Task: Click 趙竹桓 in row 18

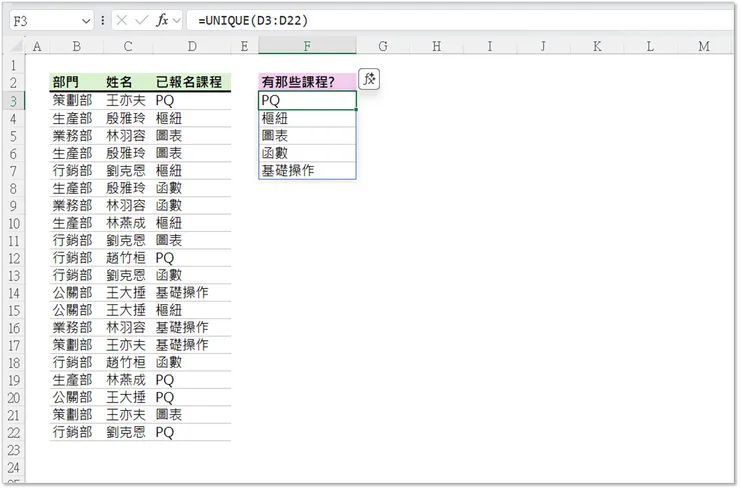Action: pyautogui.click(x=126, y=363)
